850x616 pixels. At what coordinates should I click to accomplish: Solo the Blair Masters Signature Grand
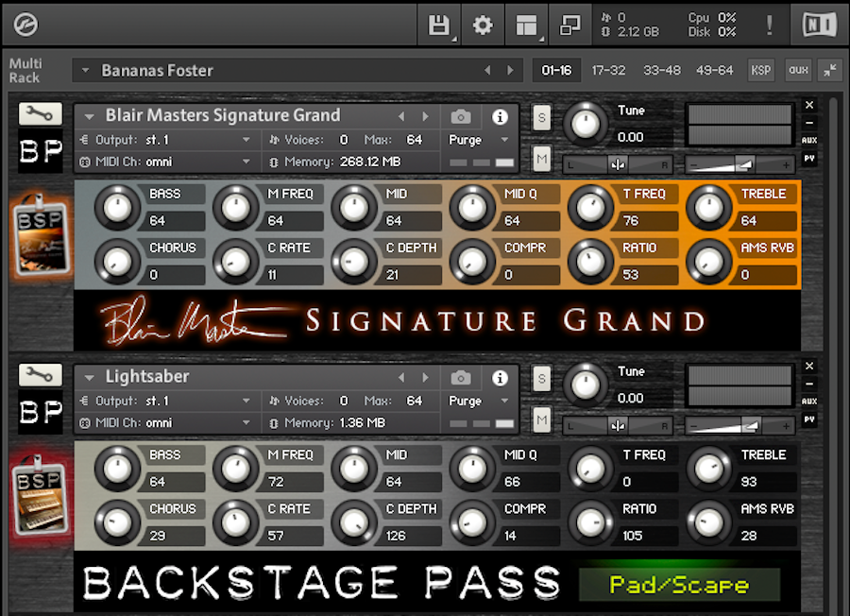541,118
